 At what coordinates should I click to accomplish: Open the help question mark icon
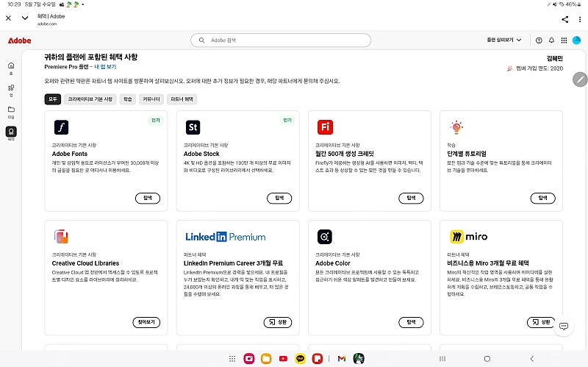click(x=539, y=40)
